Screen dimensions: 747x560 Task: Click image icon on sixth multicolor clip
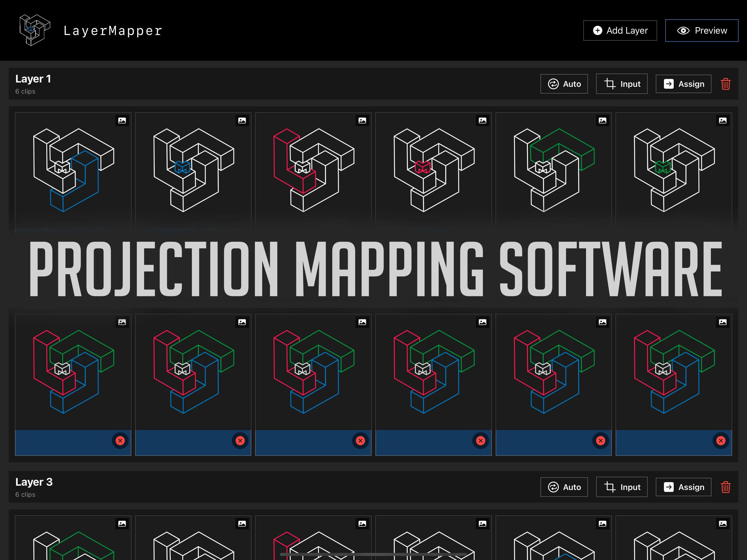pos(723,322)
